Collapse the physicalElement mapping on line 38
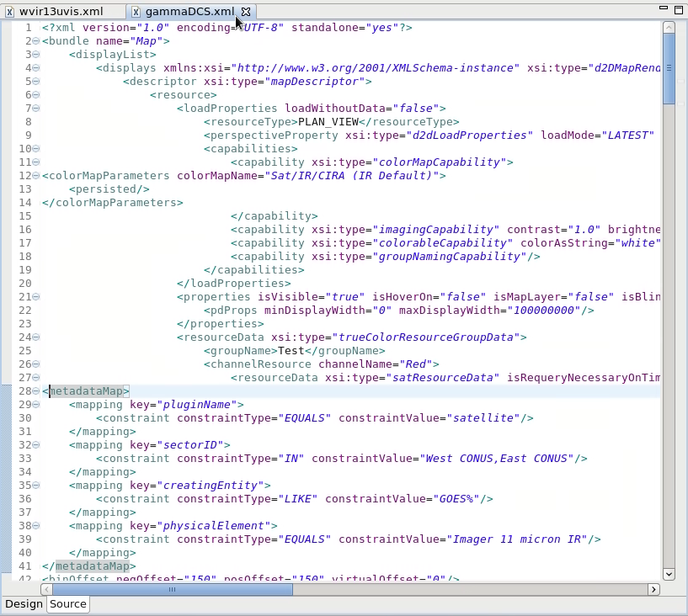The height and width of the screenshot is (616, 688). (36, 526)
